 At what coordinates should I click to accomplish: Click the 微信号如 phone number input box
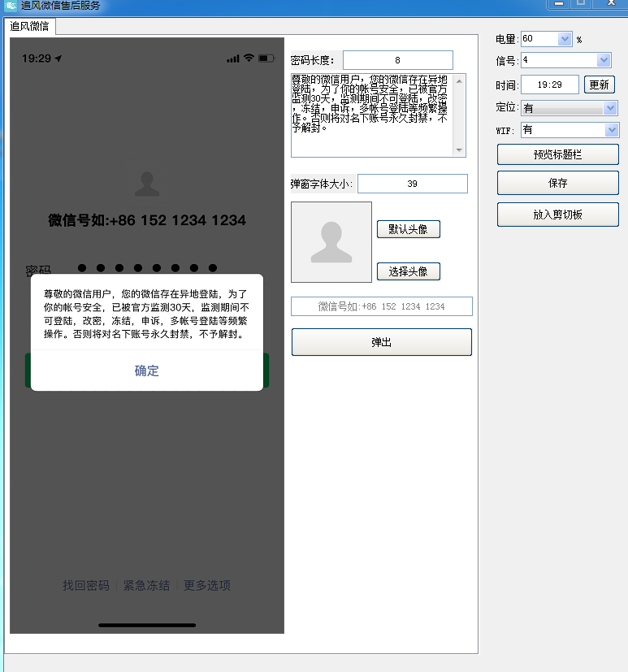381,306
